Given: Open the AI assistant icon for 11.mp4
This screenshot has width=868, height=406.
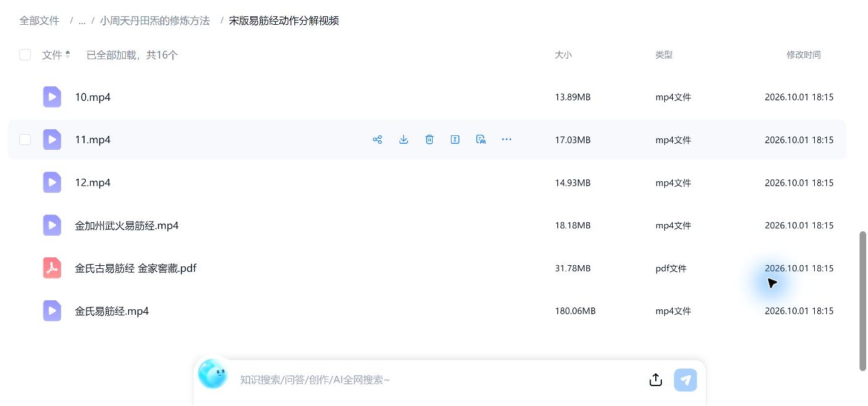Looking at the screenshot, I should coord(481,140).
